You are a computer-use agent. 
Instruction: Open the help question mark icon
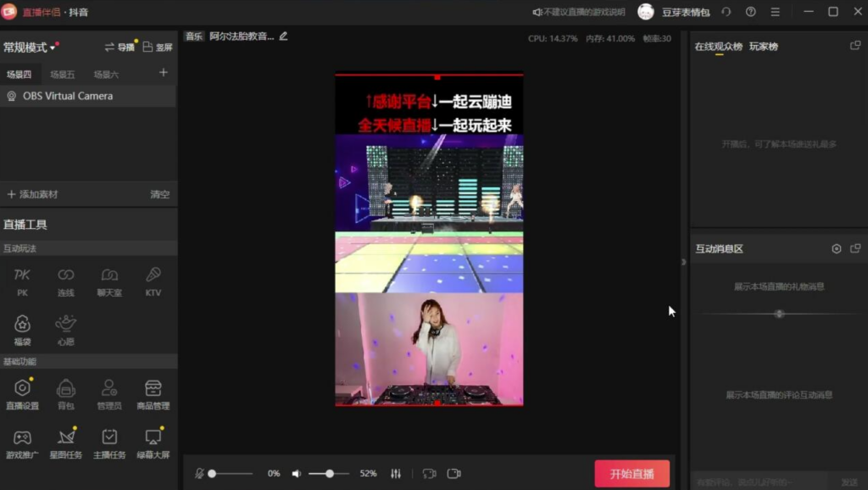[751, 12]
